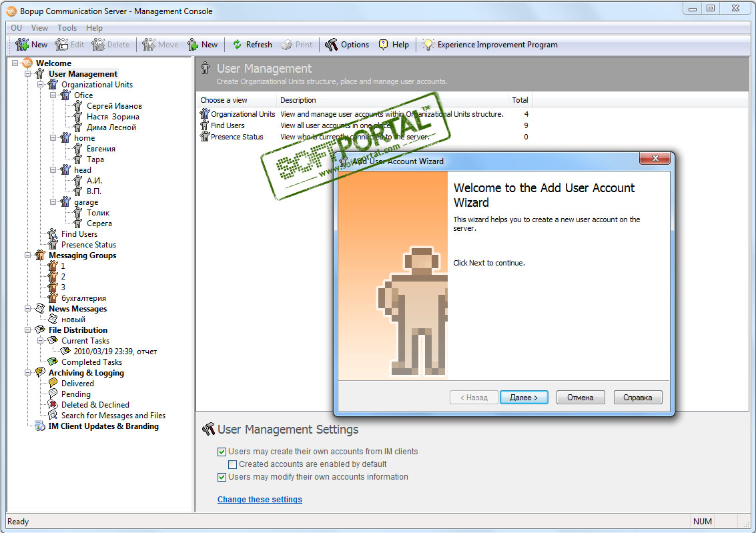
Task: Select user Толик under garage
Action: pos(98,213)
